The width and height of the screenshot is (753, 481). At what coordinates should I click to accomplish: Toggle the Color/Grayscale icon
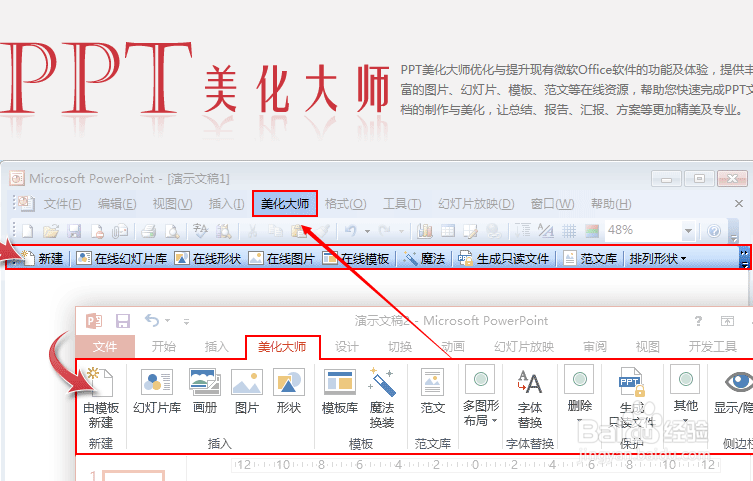coord(592,231)
